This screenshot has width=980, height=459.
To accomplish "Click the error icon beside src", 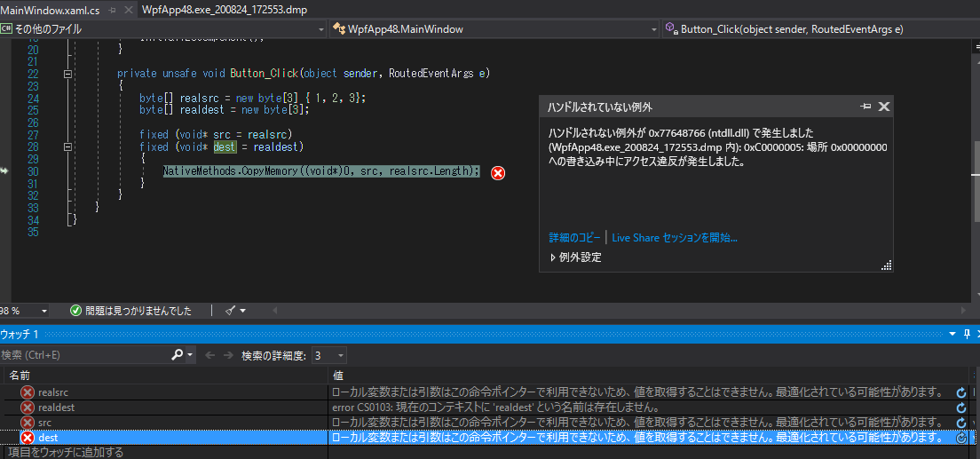I will [28, 422].
